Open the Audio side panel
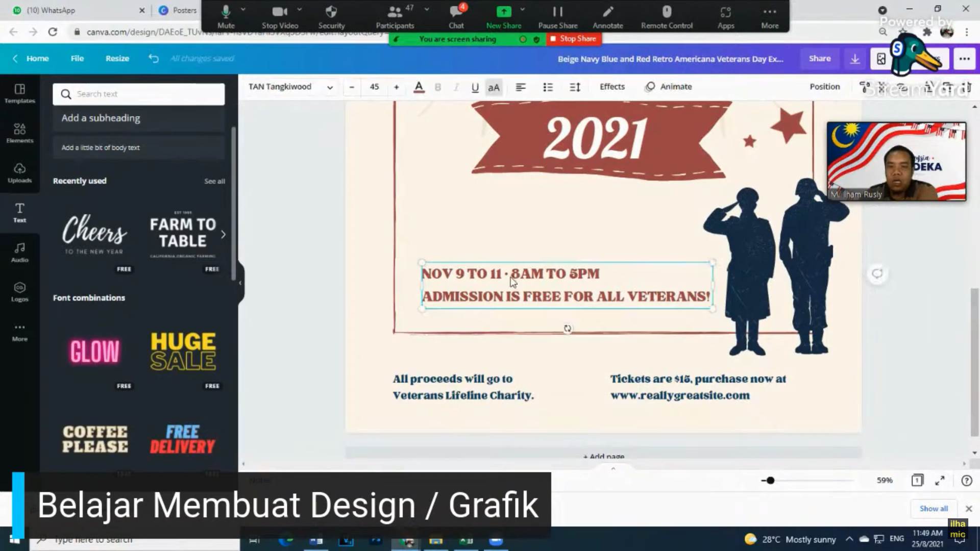The image size is (980, 551). pos(20,253)
